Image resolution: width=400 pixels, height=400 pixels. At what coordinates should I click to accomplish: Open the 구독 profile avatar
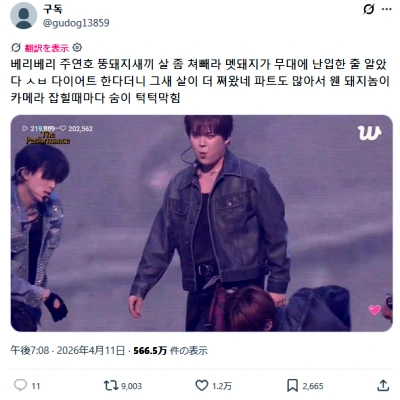pos(24,16)
